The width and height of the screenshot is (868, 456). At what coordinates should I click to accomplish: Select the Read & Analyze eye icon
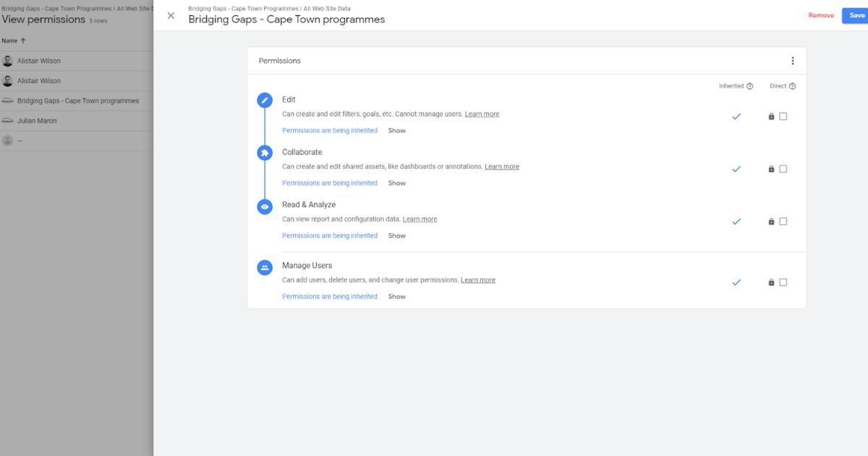(263, 206)
